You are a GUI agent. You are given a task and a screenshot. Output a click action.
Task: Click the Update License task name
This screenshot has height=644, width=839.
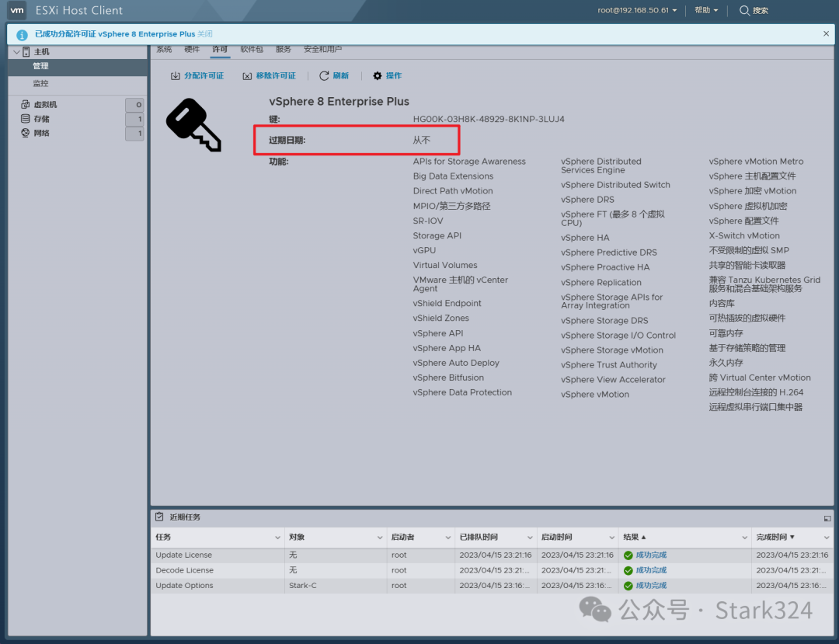pyautogui.click(x=183, y=555)
